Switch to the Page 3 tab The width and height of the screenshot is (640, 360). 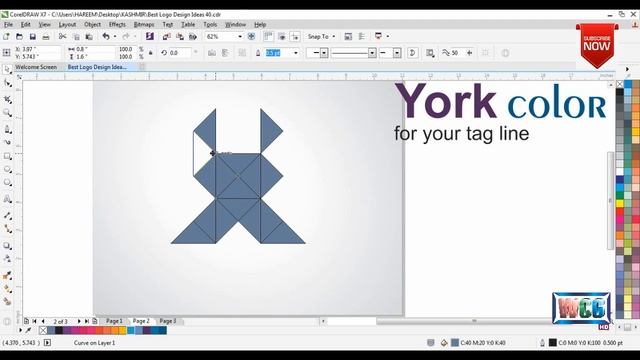tap(168, 321)
